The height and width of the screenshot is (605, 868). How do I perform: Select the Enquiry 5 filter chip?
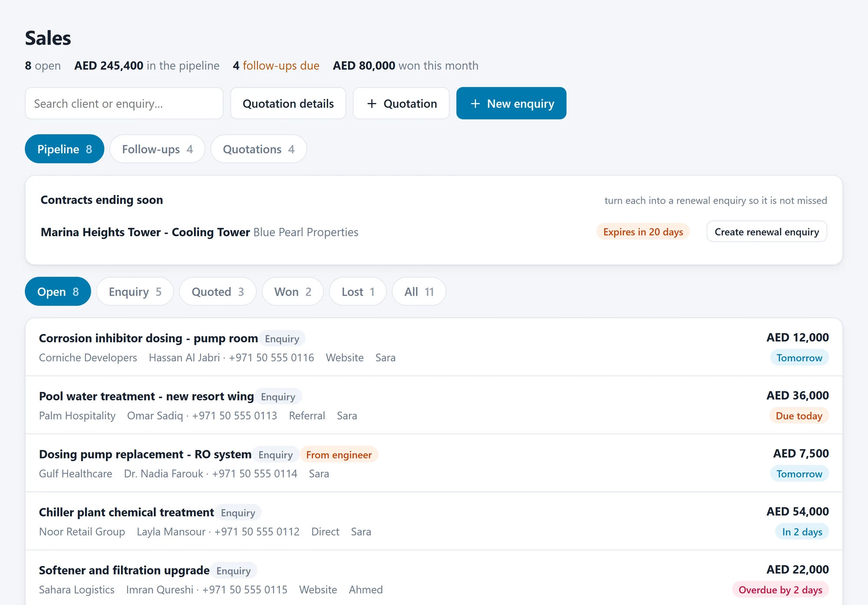(135, 291)
